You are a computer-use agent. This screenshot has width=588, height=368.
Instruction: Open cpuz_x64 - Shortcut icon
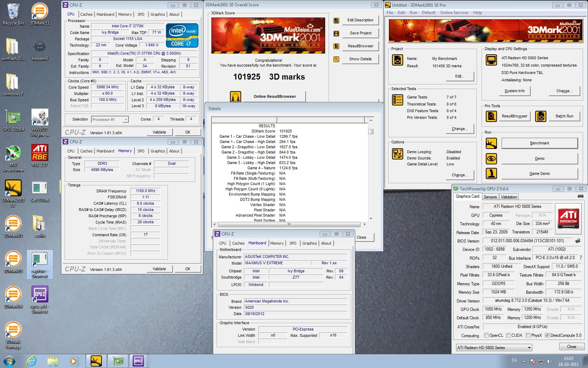[40, 300]
